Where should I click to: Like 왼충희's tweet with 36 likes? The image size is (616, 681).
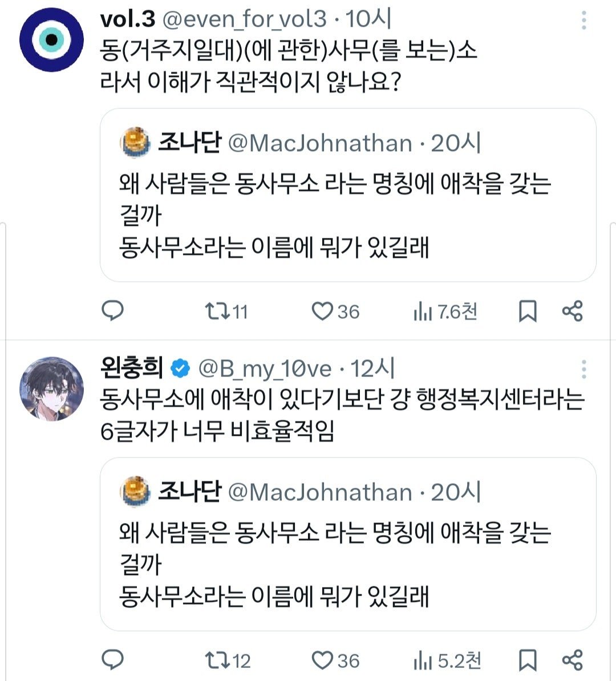pyautogui.click(x=335, y=660)
